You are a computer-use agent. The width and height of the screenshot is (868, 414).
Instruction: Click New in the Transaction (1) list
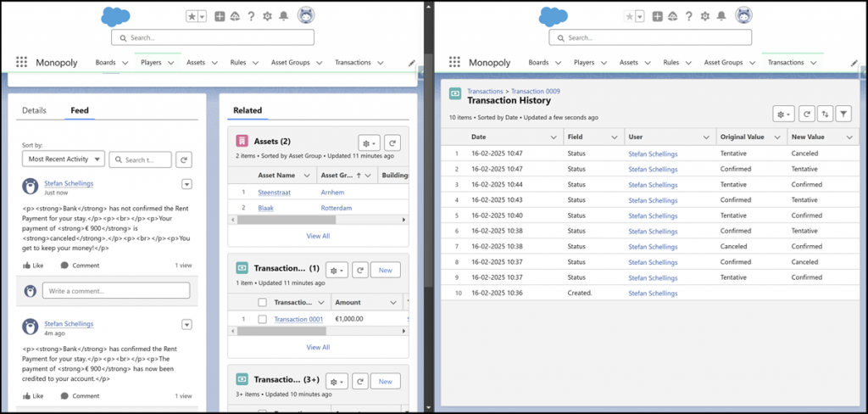pyautogui.click(x=386, y=270)
